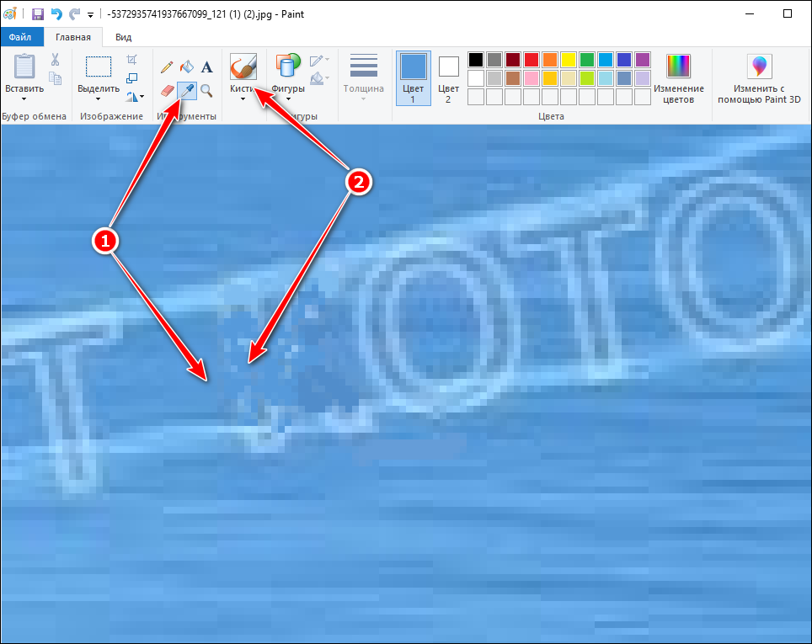Select the Pencil tool

(167, 67)
